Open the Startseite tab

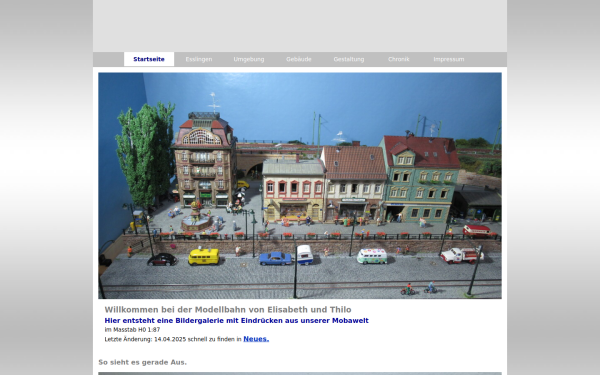[149, 59]
